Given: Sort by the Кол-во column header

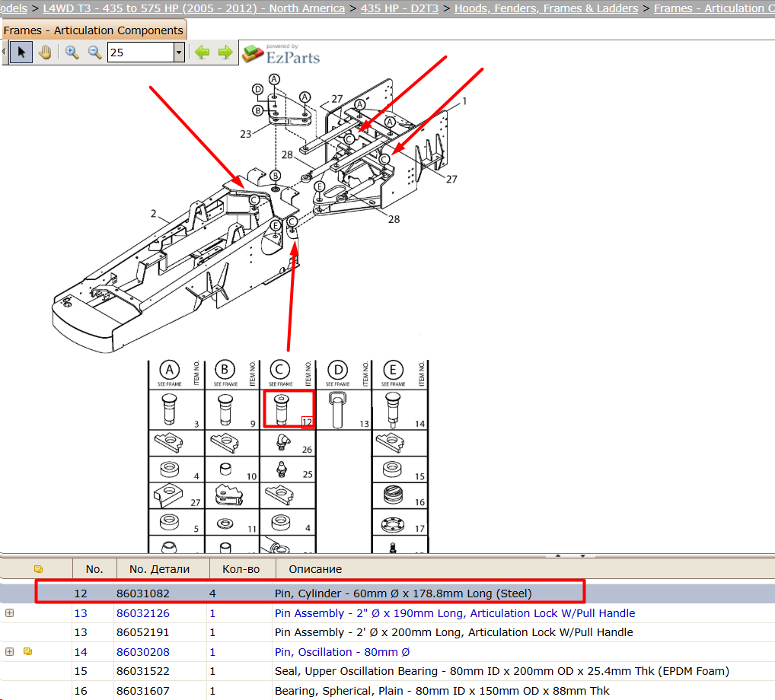Looking at the screenshot, I should [241, 569].
